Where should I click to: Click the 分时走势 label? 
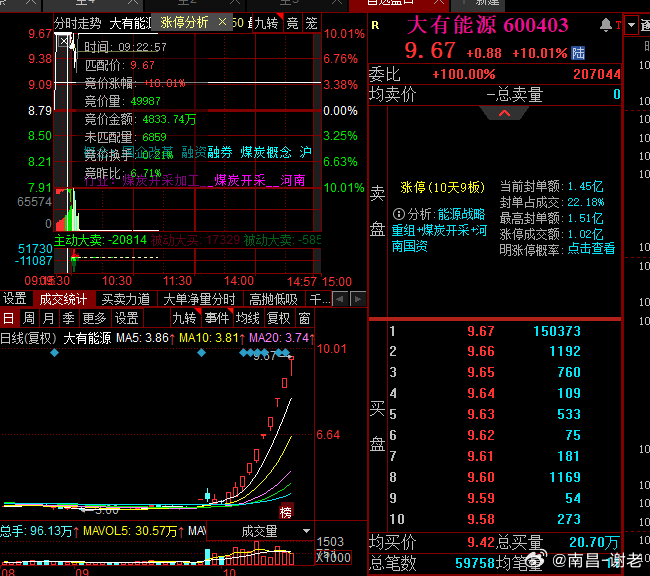(78, 23)
